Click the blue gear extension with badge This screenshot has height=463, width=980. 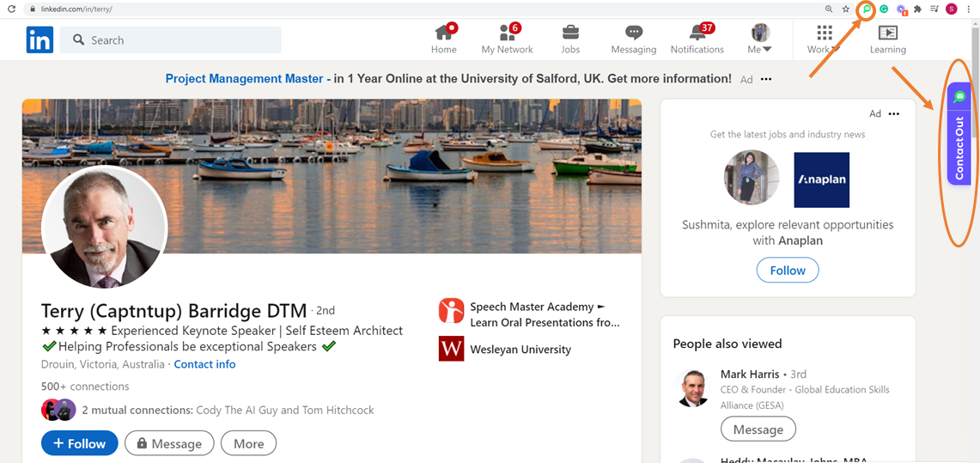(x=901, y=9)
